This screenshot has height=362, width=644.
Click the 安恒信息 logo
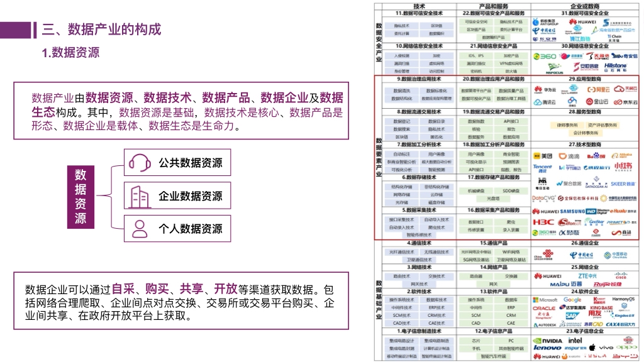(x=586, y=66)
